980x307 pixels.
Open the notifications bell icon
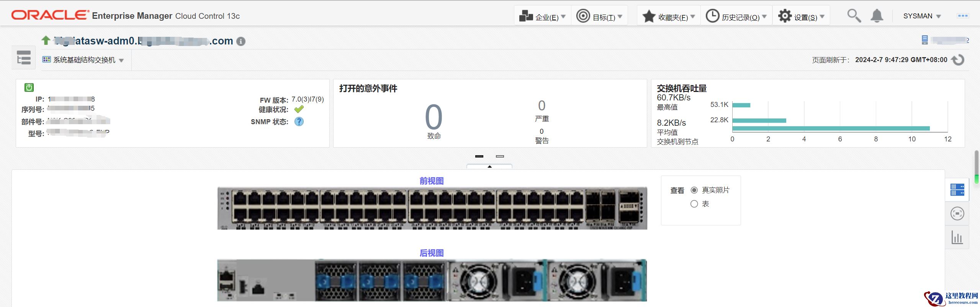click(877, 16)
